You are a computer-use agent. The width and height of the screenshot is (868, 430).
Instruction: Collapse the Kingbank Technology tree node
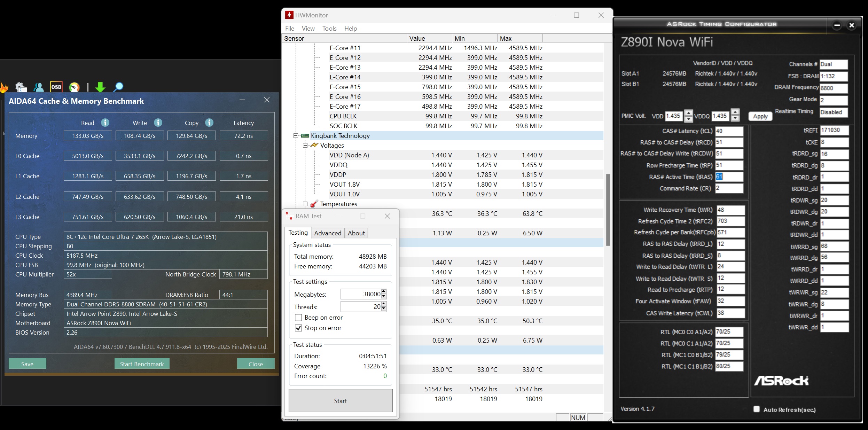tap(296, 136)
